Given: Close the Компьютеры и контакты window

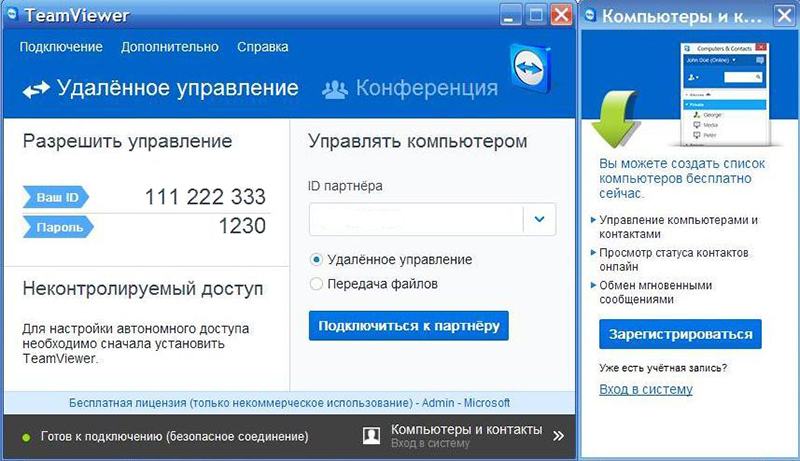Looking at the screenshot, I should click(785, 14).
